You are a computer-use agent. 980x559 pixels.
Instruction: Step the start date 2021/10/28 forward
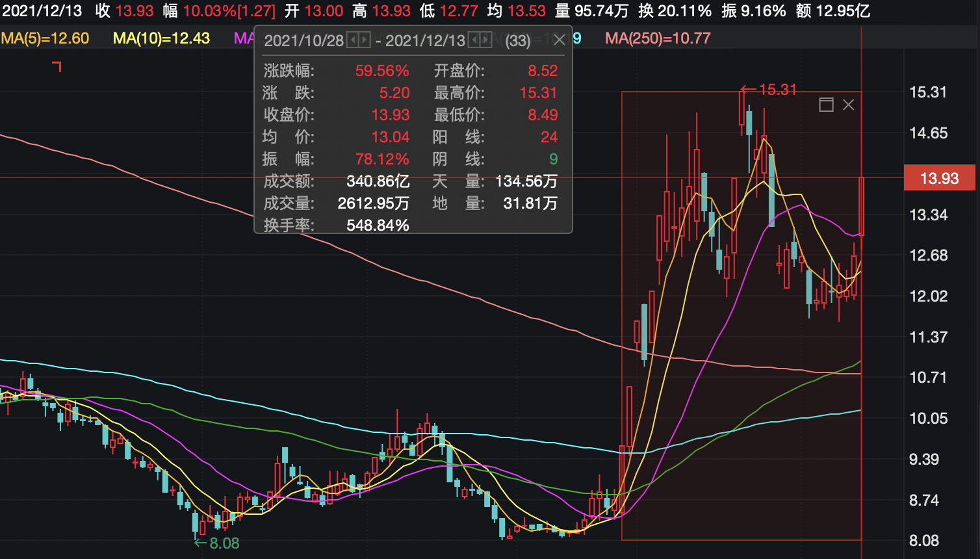(364, 40)
